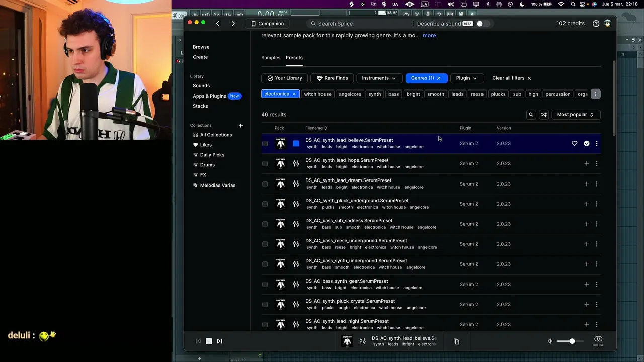The height and width of the screenshot is (362, 644).
Task: Select checkbox for DS_AC_synth_lead_dream
Action: coord(265,184)
